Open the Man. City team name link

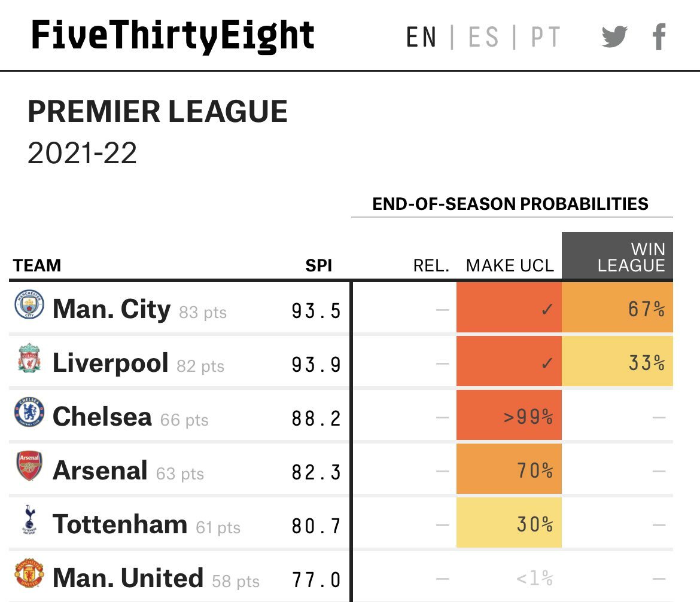(x=111, y=309)
